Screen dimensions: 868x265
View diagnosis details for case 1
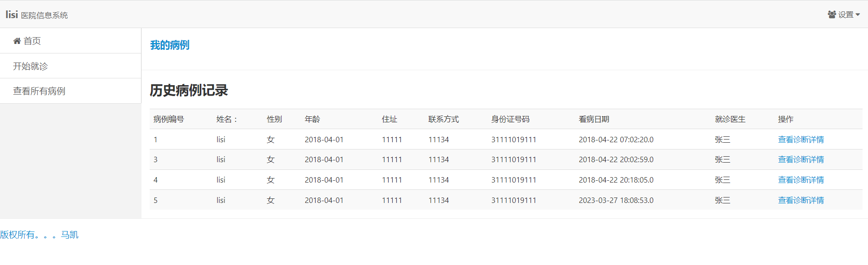pyautogui.click(x=801, y=140)
